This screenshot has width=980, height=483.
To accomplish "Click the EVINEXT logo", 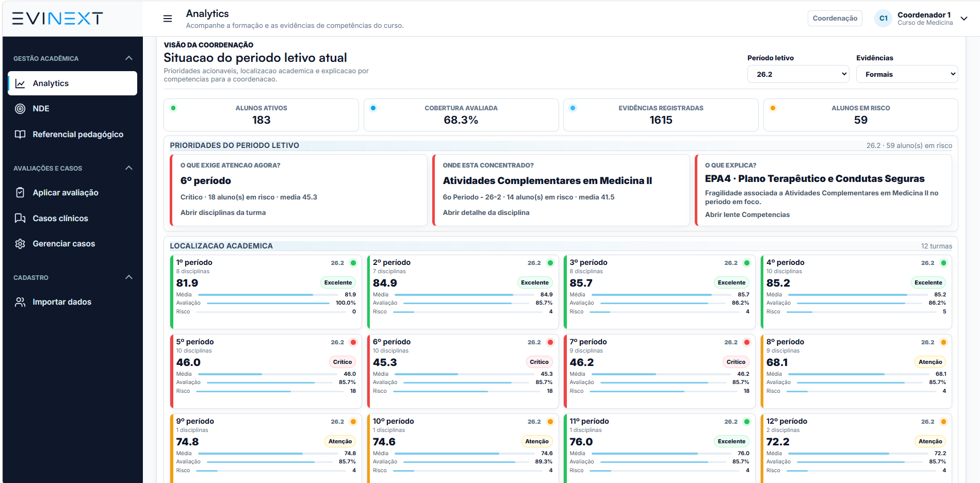I will [x=57, y=19].
